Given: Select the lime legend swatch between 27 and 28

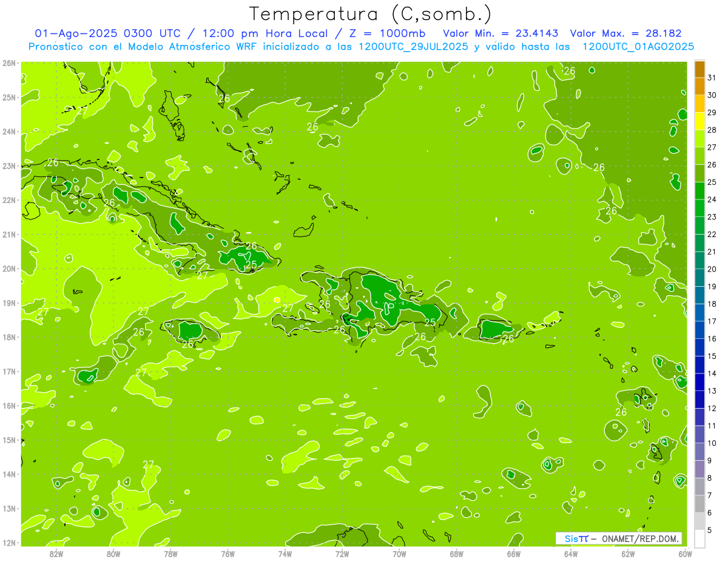Looking at the screenshot, I should [x=699, y=138].
